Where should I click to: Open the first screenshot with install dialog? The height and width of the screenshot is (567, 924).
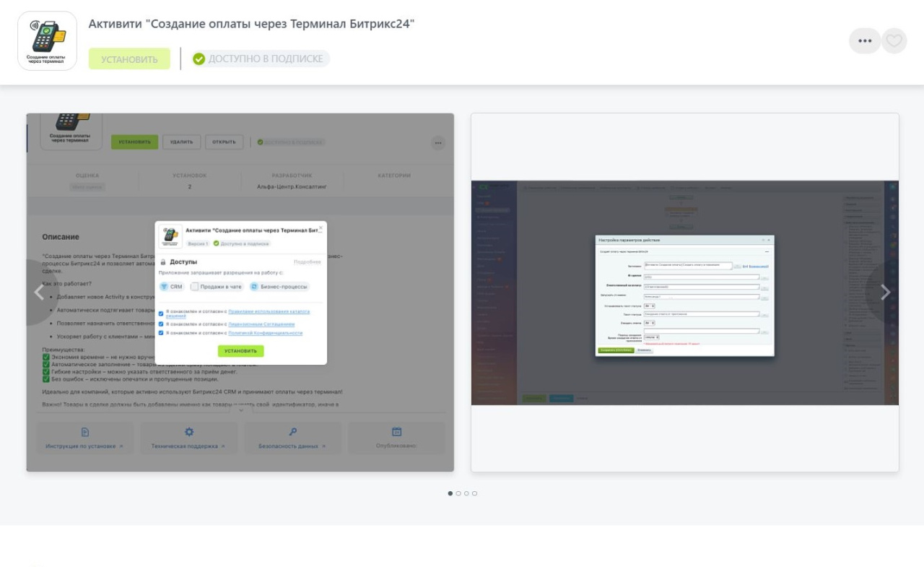point(240,293)
